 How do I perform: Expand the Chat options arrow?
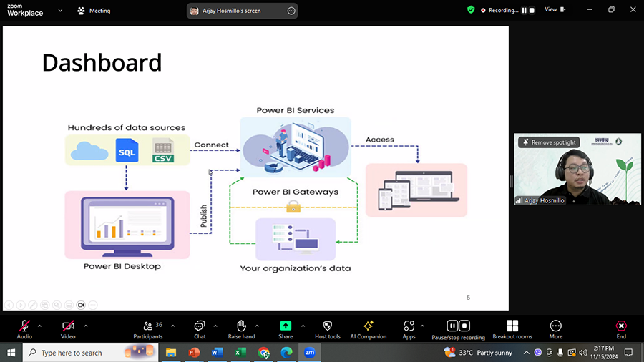point(215,326)
